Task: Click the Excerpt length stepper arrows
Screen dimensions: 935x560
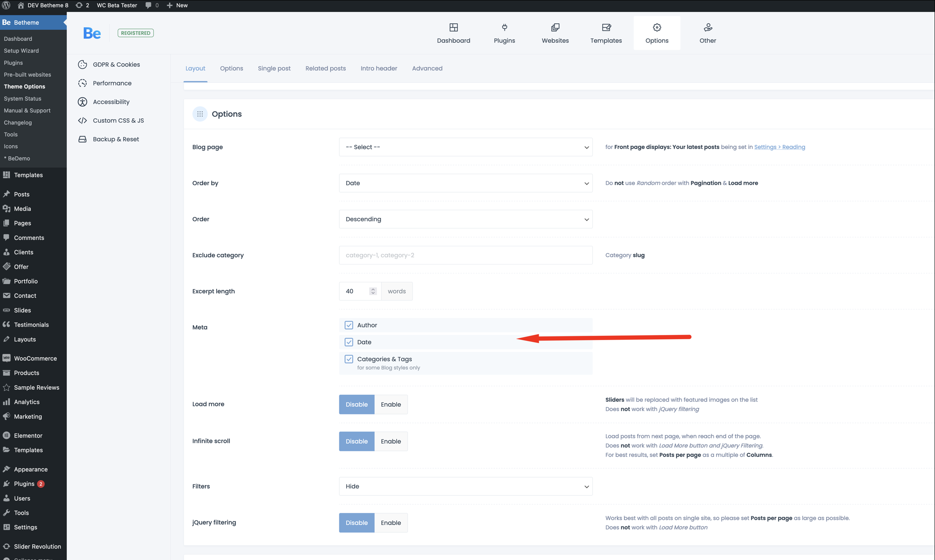Action: pyautogui.click(x=373, y=291)
